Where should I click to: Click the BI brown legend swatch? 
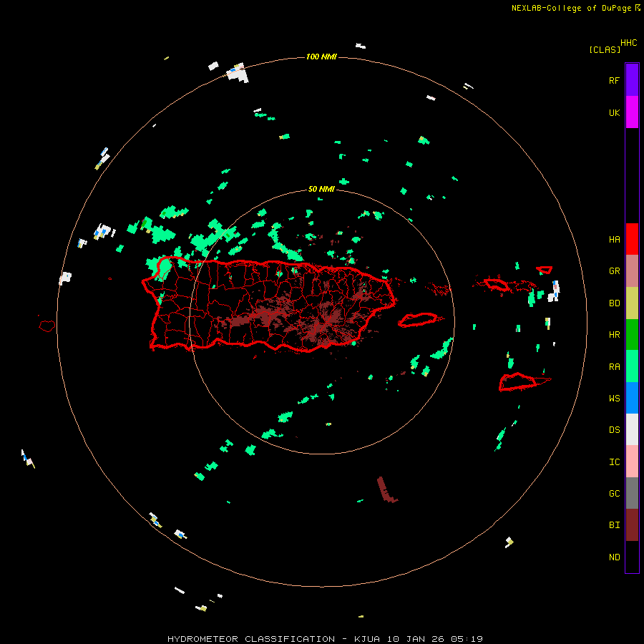[x=632, y=525]
